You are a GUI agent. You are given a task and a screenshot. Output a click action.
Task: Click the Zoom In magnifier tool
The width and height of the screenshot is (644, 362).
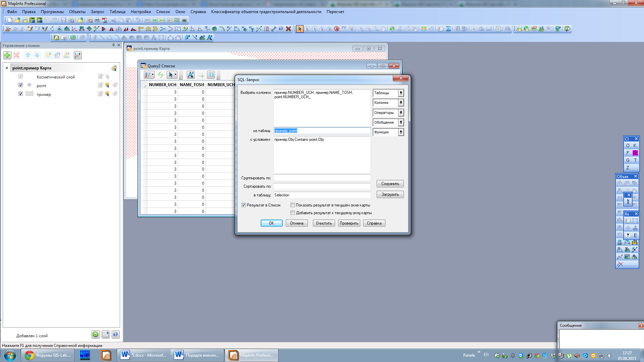[x=361, y=29]
